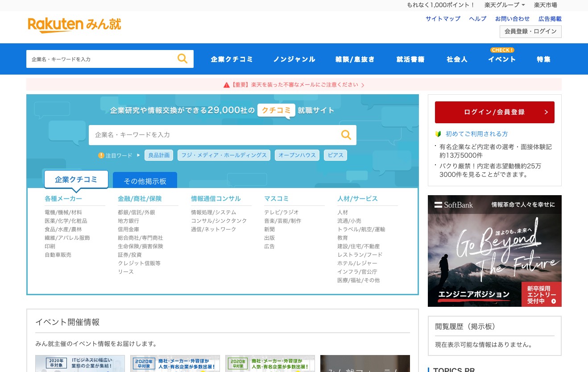Select the オープンハウス keyword tag
The width and height of the screenshot is (588, 372).
pos(297,155)
